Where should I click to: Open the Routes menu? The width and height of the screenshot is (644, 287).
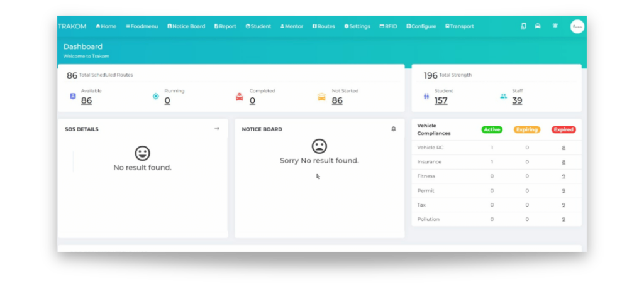324,26
